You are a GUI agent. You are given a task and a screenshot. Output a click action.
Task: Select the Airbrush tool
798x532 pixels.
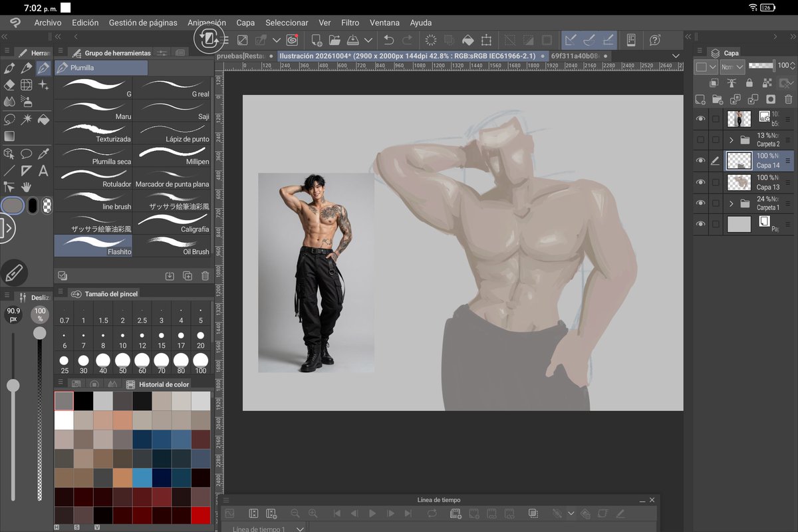[27, 102]
